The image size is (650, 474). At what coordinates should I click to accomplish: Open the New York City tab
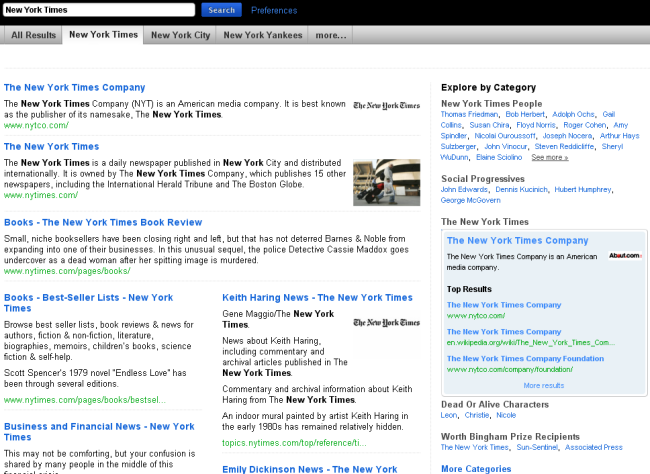point(180,35)
